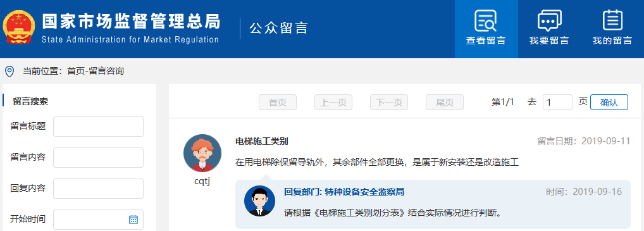Jump to last page via 尾页
This screenshot has width=644, height=231.
[x=445, y=103]
